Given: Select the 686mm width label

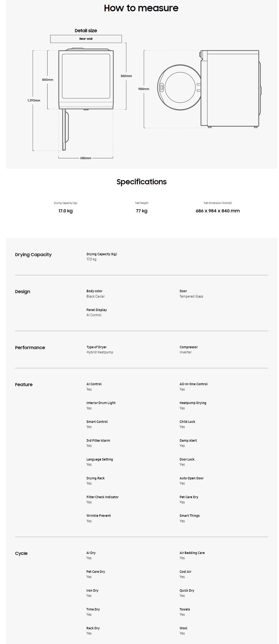Looking at the screenshot, I should pos(86,158).
